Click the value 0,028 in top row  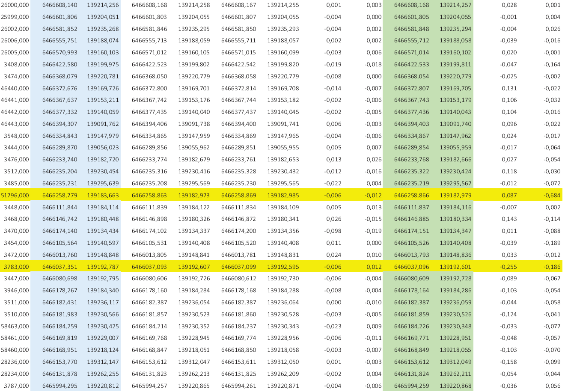509,5
